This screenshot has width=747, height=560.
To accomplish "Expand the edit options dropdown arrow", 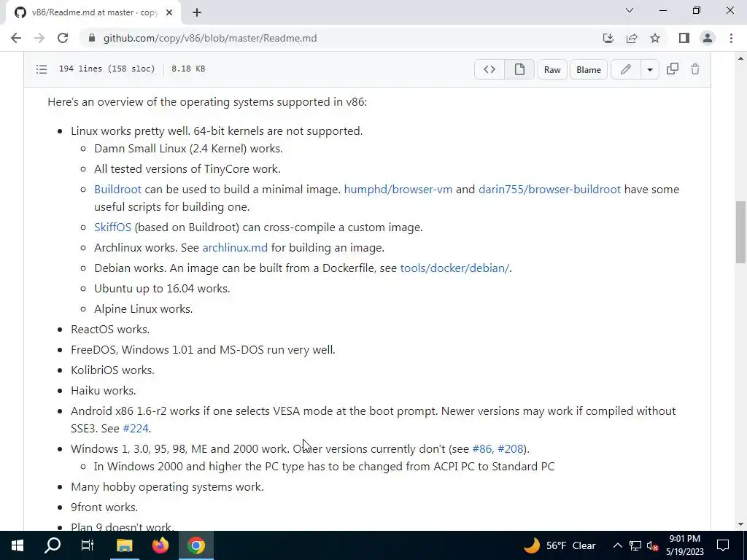I will click(x=649, y=69).
